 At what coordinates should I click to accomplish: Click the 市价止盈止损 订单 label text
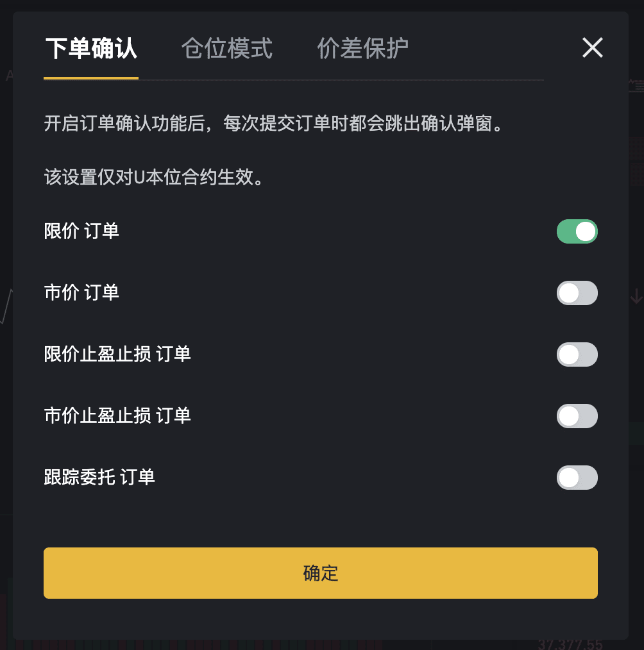click(x=117, y=415)
